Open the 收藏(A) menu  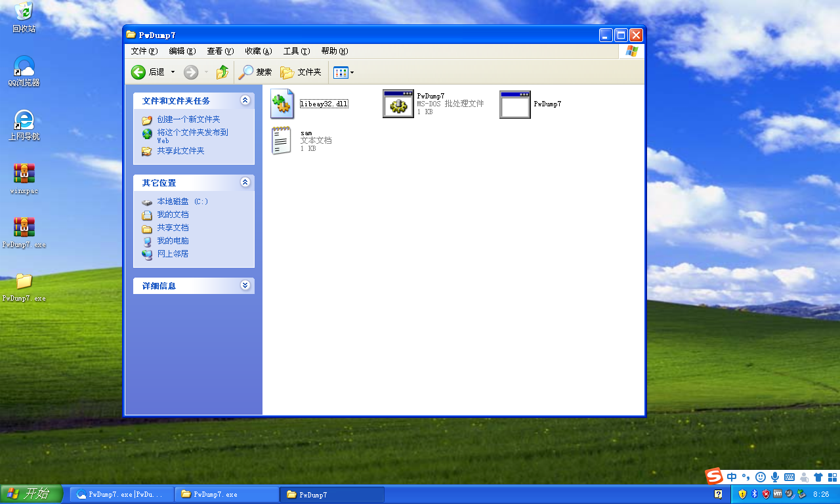click(x=259, y=51)
